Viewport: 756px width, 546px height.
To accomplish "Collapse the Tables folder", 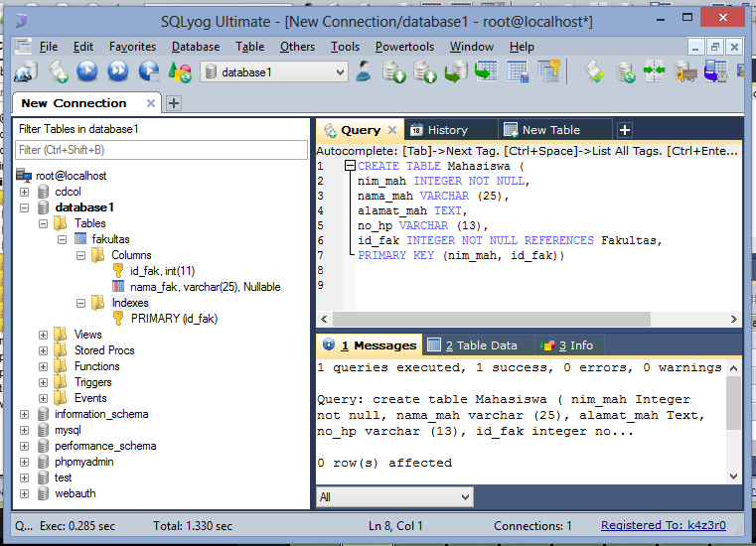I will (x=44, y=223).
